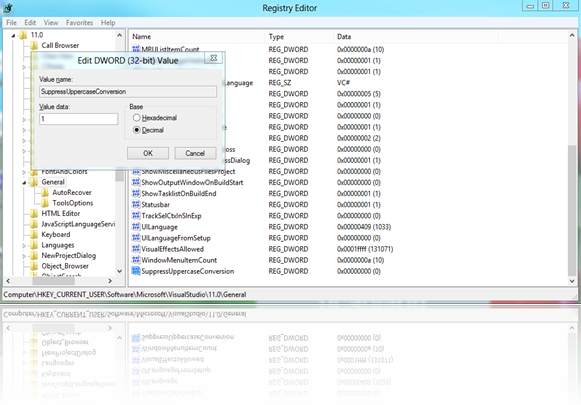This screenshot has height=405, width=581.
Task: Click the Keyboard folder icon
Action: click(x=34, y=235)
